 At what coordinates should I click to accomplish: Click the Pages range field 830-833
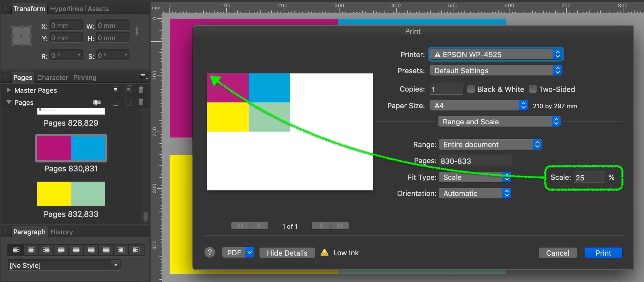(475, 161)
